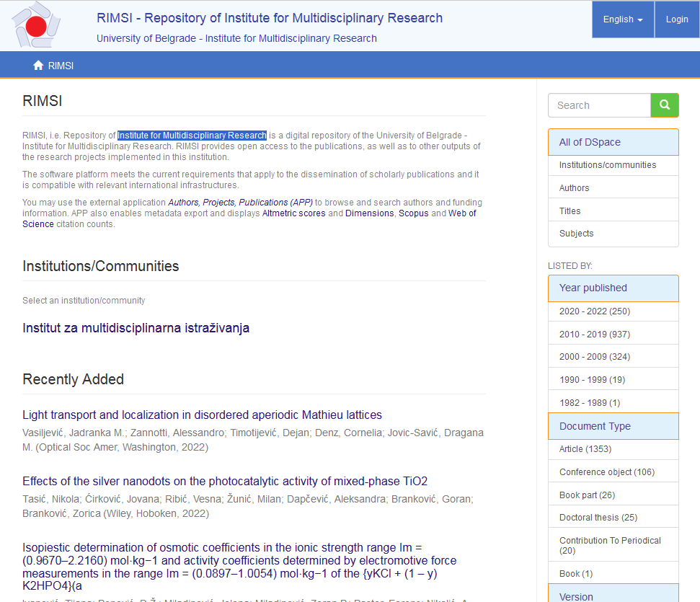The width and height of the screenshot is (700, 602).
Task: Filter by Conference object type
Action: click(607, 472)
